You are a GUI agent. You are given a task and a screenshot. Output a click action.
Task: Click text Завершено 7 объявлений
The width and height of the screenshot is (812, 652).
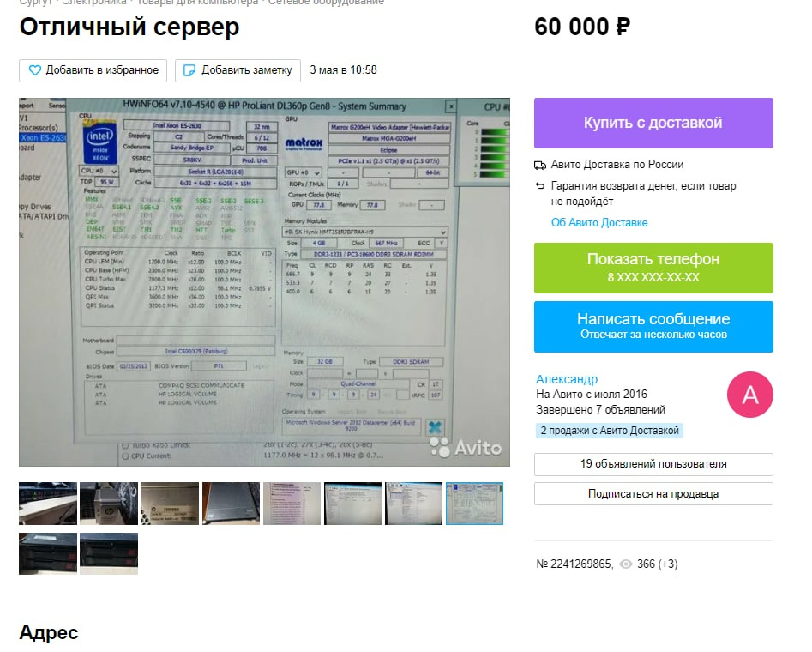point(600,409)
